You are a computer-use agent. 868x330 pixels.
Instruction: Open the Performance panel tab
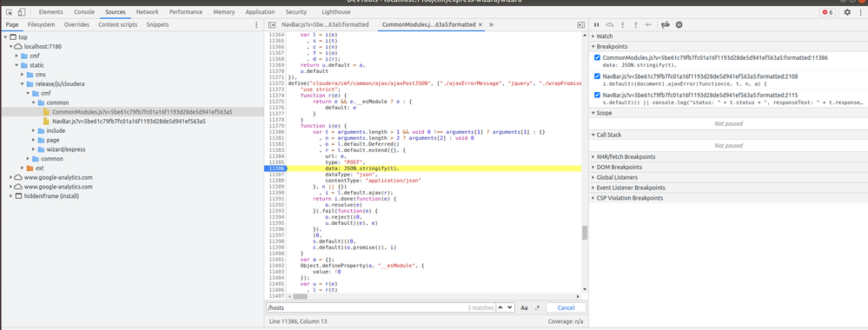(186, 12)
